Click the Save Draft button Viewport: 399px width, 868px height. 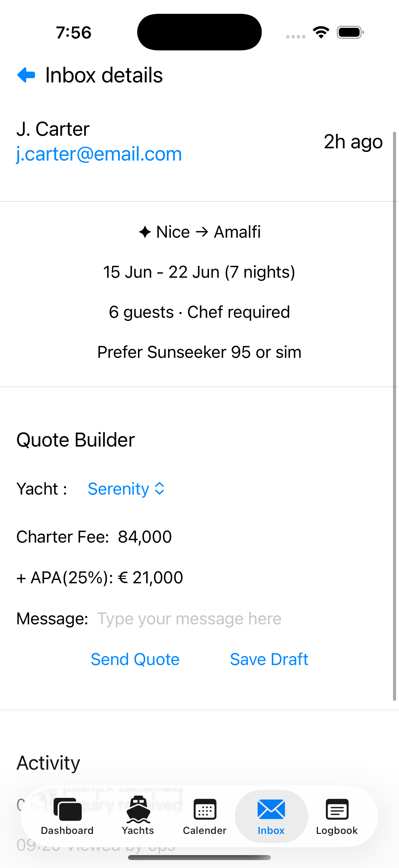click(x=269, y=659)
